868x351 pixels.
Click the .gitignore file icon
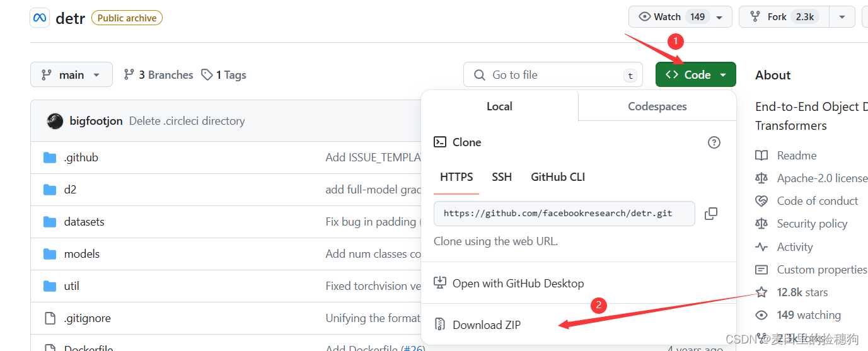pos(50,318)
